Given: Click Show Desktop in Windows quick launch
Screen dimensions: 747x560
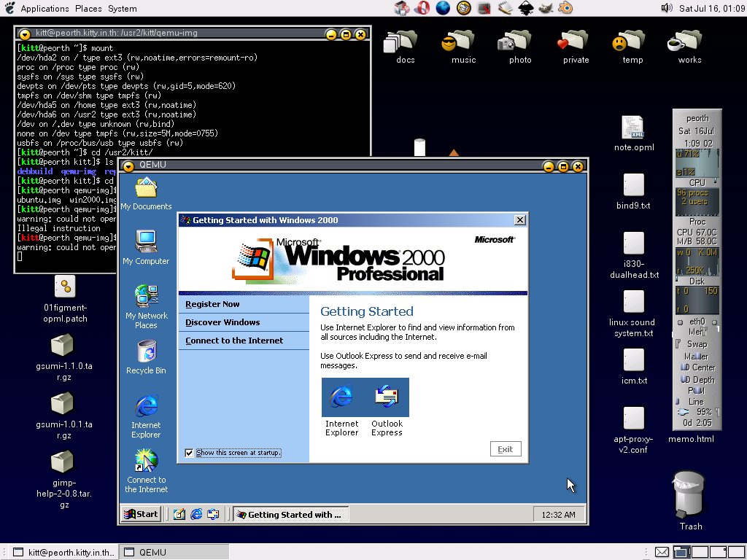Looking at the screenshot, I should click(179, 514).
